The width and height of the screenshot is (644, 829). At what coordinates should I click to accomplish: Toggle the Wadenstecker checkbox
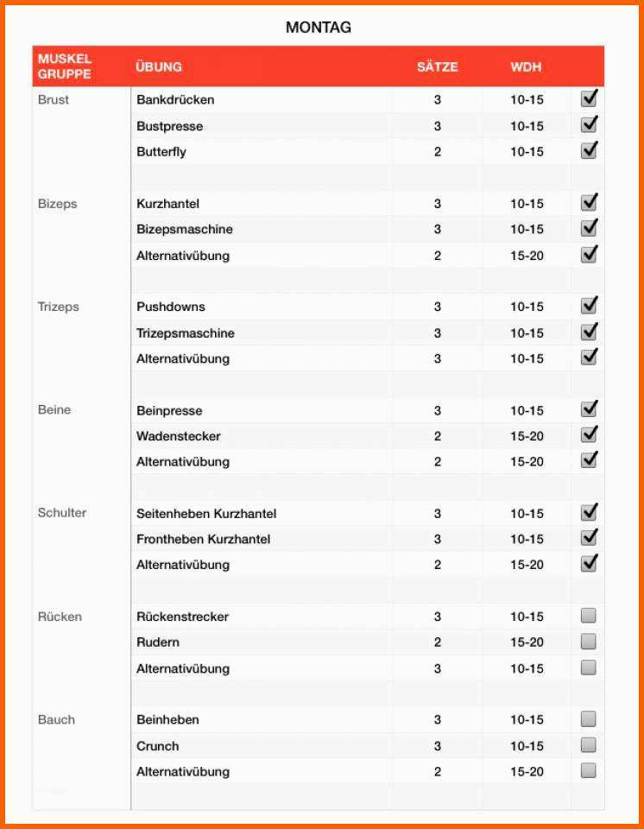[x=589, y=435]
